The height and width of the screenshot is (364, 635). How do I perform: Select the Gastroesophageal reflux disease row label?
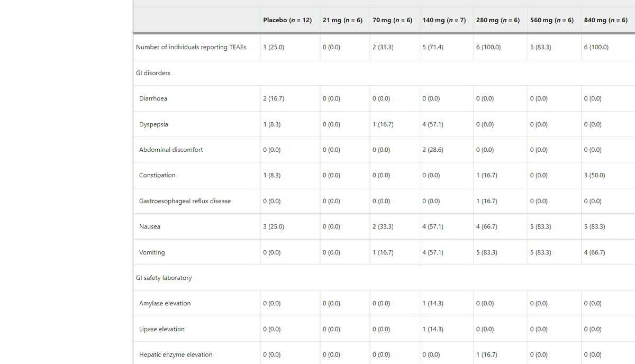(184, 201)
